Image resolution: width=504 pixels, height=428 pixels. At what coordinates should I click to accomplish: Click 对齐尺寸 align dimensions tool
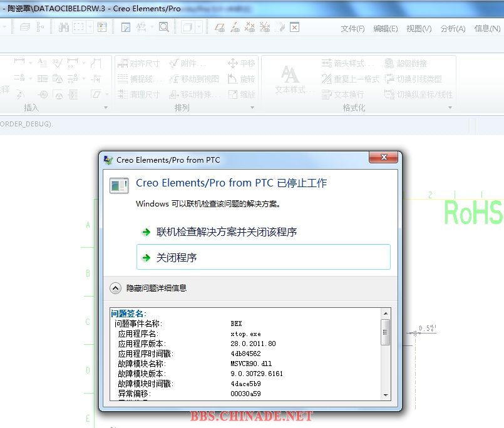(x=138, y=64)
